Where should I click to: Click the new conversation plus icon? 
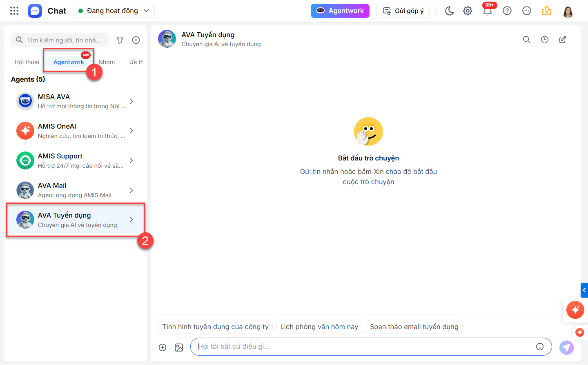pos(136,40)
